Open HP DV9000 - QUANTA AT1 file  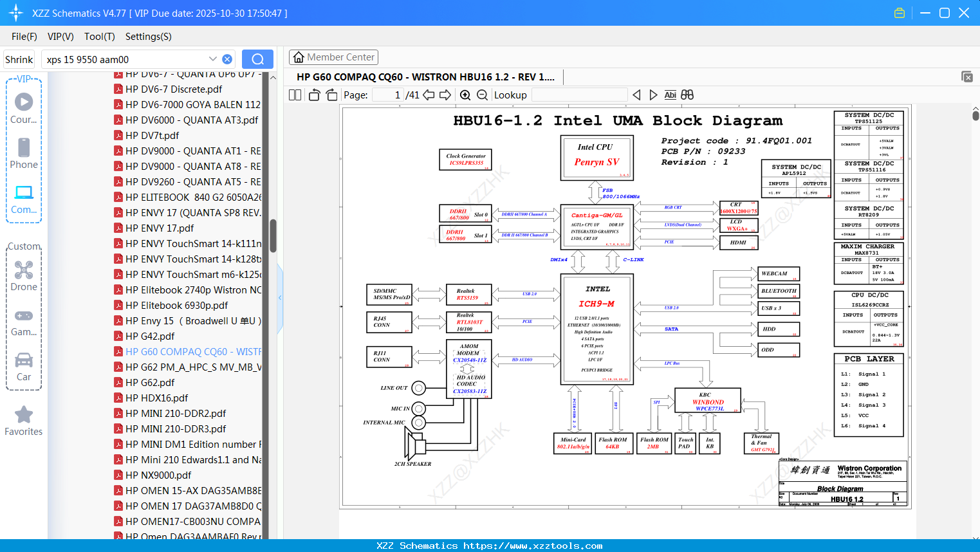(187, 151)
